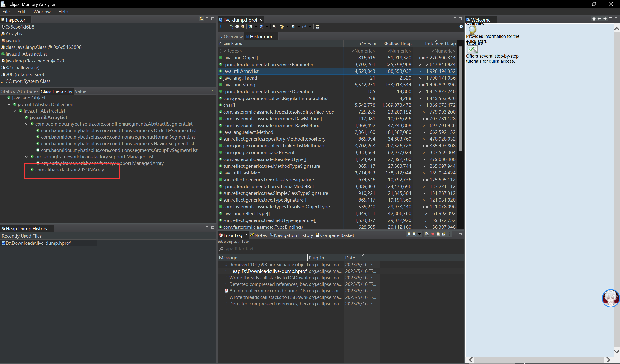620x364 pixels.
Task: Click the thread overview gears icon
Action: coord(243,27)
